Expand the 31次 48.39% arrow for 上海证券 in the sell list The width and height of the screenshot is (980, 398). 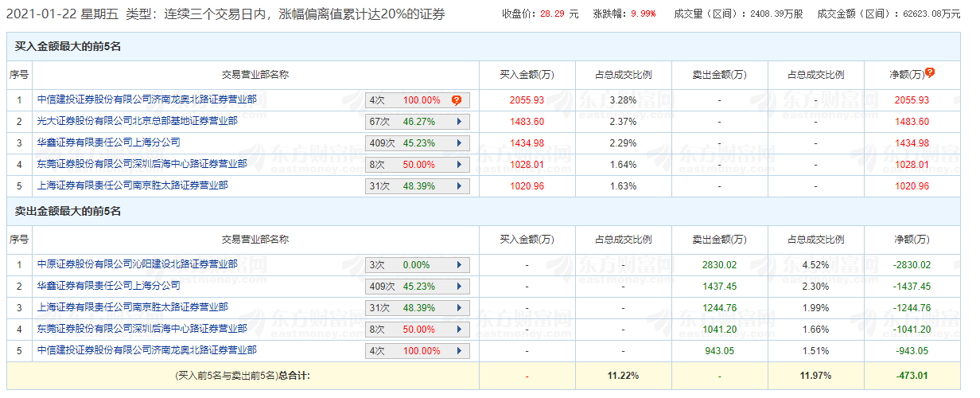459,308
